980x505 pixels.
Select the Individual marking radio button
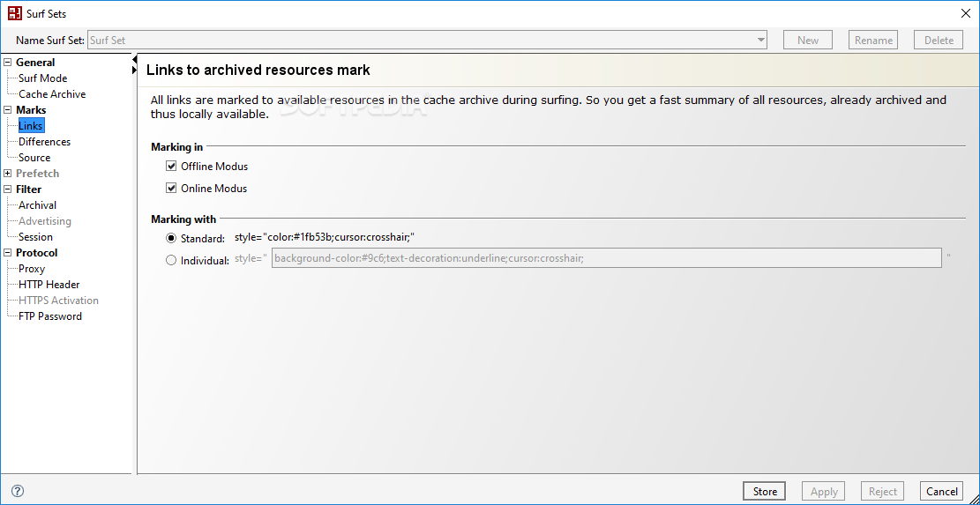pyautogui.click(x=171, y=261)
